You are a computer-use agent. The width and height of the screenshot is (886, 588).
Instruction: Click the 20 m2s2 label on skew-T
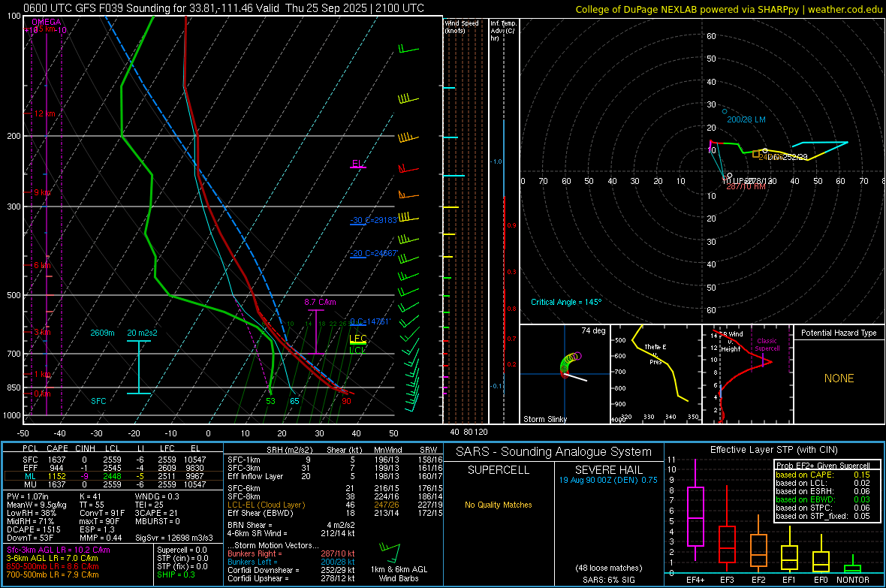pyautogui.click(x=143, y=333)
